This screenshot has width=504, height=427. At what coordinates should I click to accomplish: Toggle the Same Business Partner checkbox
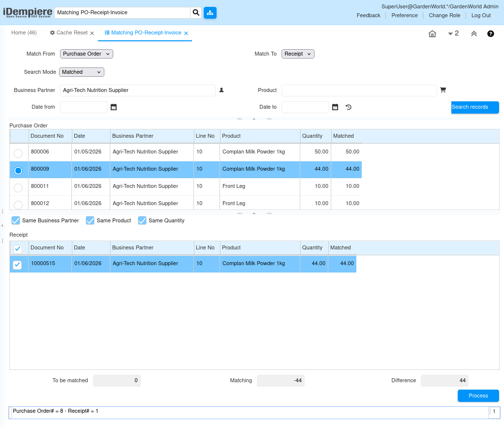pyautogui.click(x=16, y=220)
